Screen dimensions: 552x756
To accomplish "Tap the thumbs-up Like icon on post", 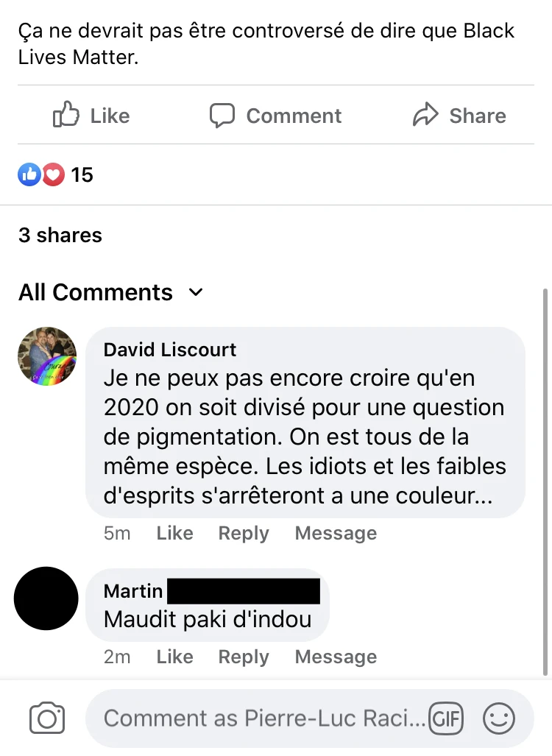I will pos(66,114).
